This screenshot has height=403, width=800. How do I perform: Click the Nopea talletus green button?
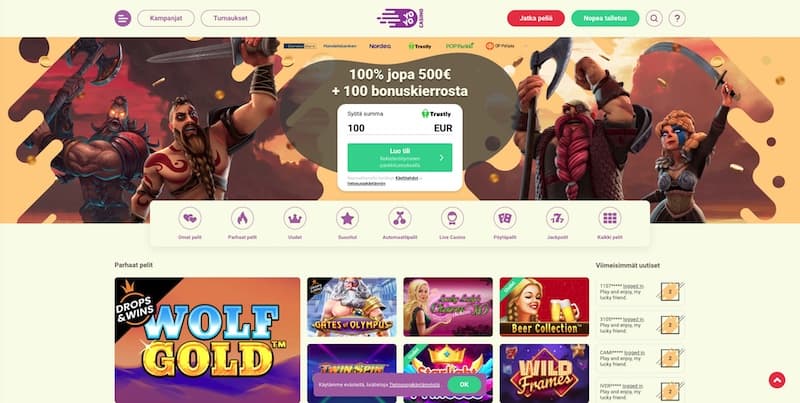pos(605,18)
